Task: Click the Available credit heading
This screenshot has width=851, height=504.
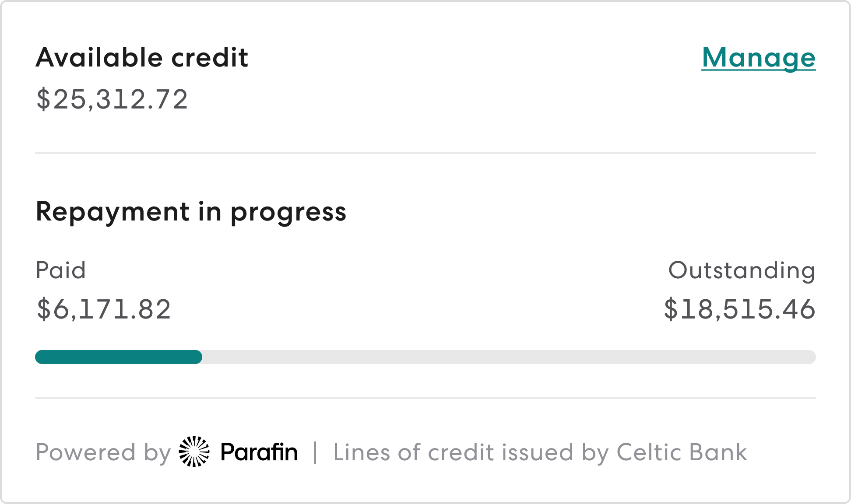Action: pyautogui.click(x=142, y=57)
